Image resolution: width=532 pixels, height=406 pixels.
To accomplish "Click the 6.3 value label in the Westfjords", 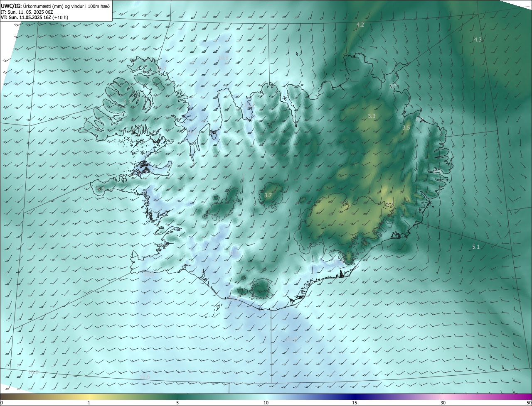I will pos(127,101).
